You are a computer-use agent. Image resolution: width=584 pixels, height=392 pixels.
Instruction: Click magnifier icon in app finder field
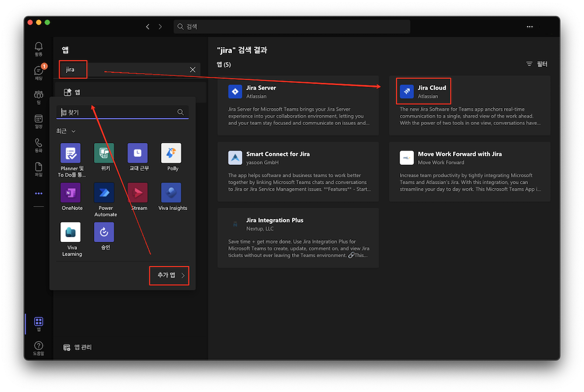point(180,112)
